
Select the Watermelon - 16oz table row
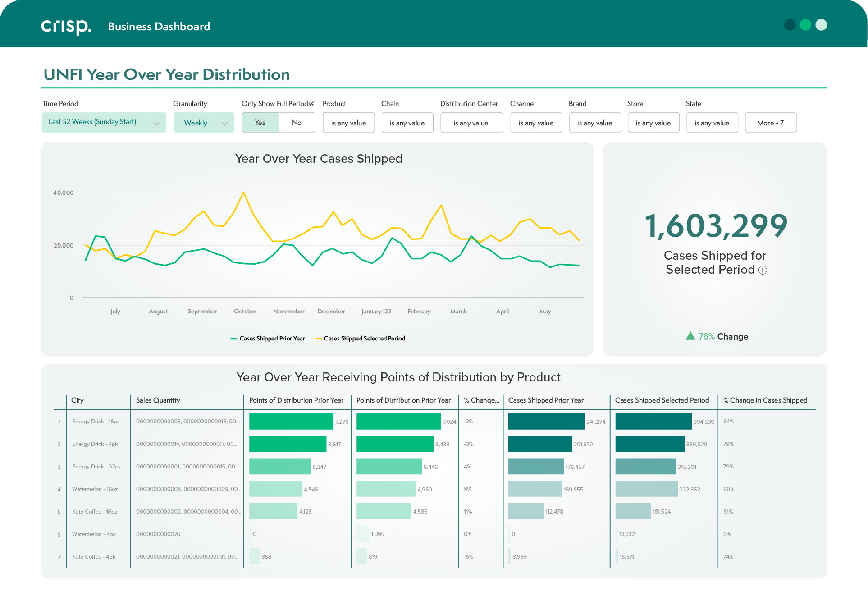(x=95, y=489)
